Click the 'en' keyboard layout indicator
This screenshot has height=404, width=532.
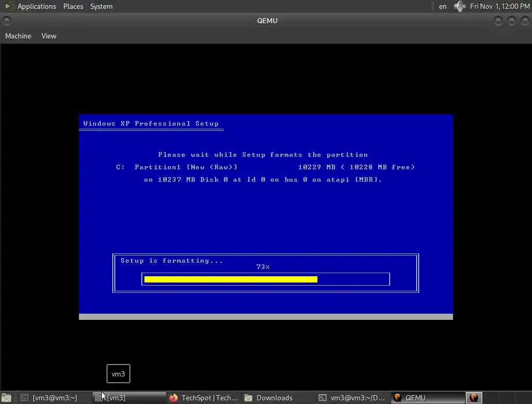pos(443,6)
